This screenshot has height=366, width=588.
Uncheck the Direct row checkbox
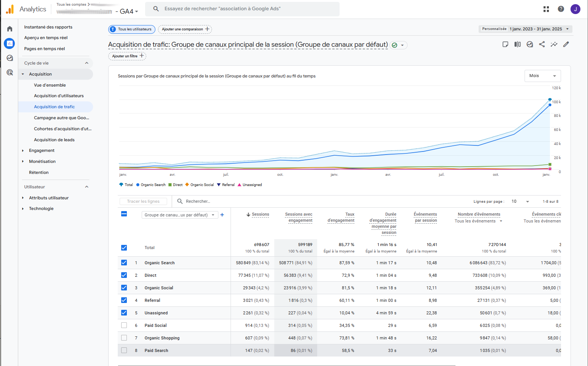click(124, 275)
